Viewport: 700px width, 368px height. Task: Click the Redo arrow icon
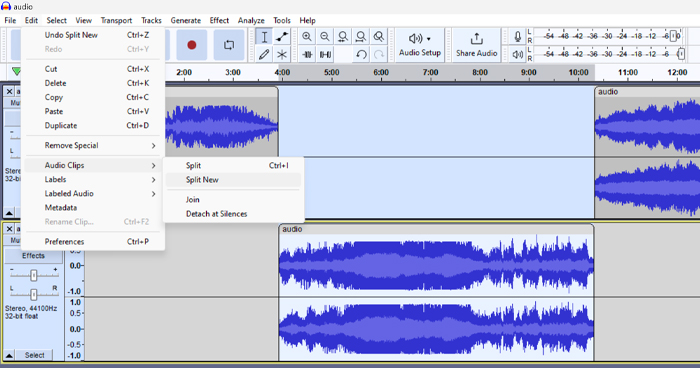[379, 54]
